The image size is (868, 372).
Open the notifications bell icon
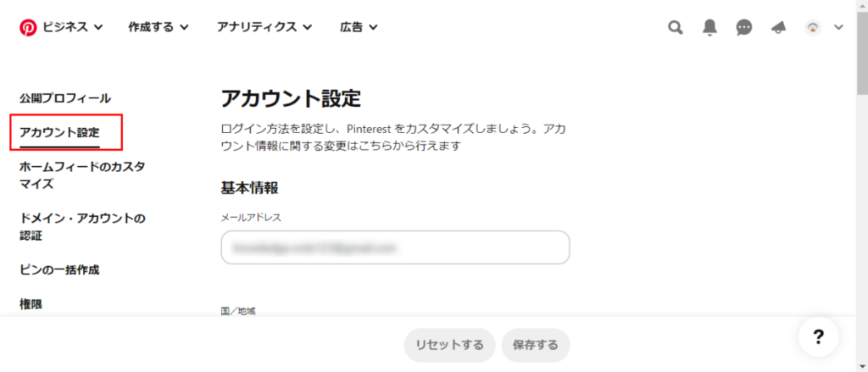tap(709, 27)
